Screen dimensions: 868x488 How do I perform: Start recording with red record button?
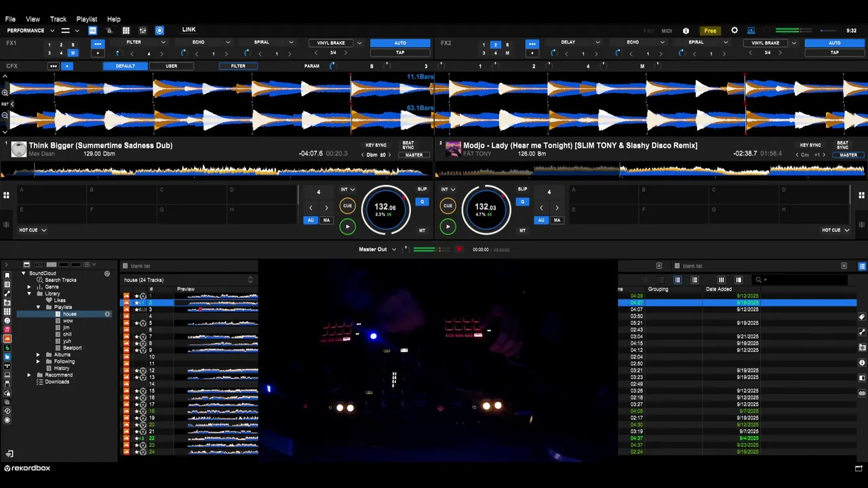point(459,249)
